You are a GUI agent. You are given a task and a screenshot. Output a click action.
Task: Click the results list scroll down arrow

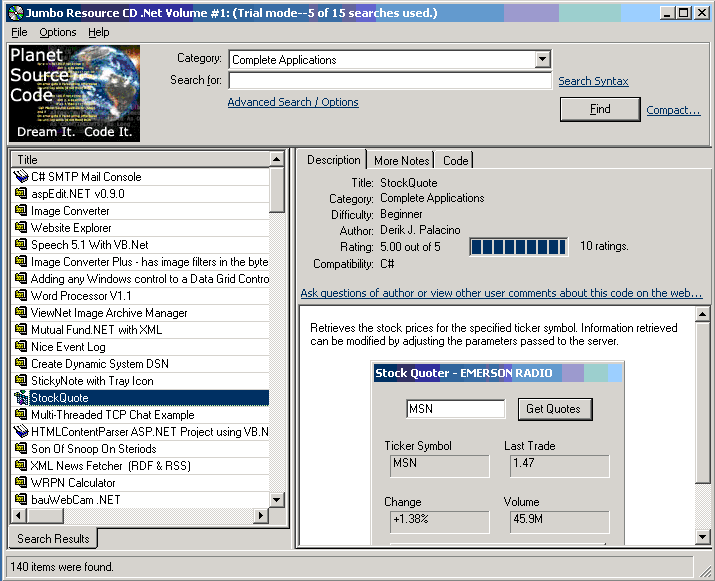point(276,499)
